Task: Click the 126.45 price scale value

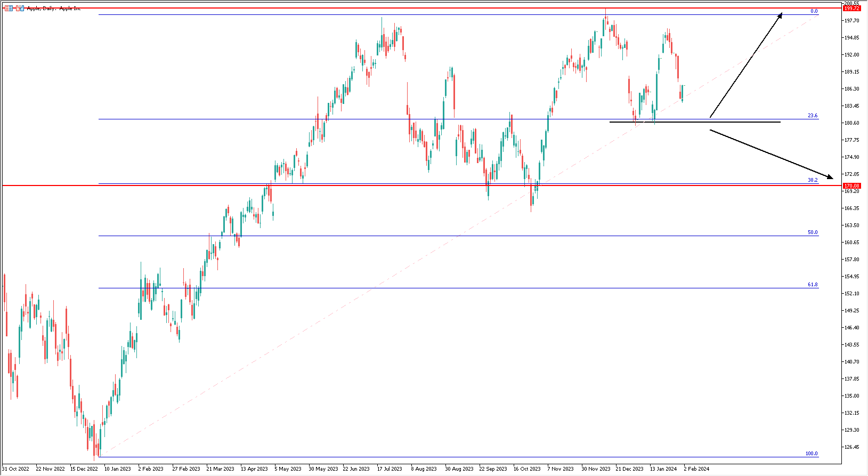Action: (x=852, y=447)
